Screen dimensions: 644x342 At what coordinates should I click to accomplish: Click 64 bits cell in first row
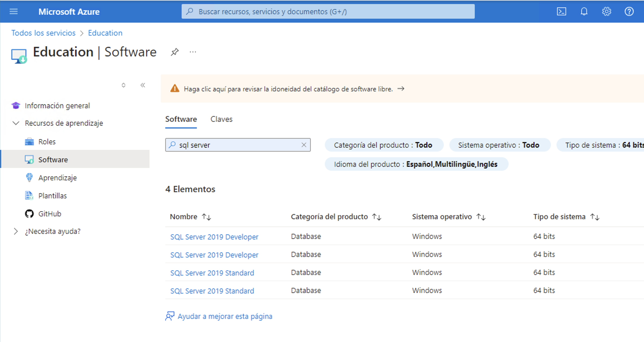pyautogui.click(x=544, y=236)
